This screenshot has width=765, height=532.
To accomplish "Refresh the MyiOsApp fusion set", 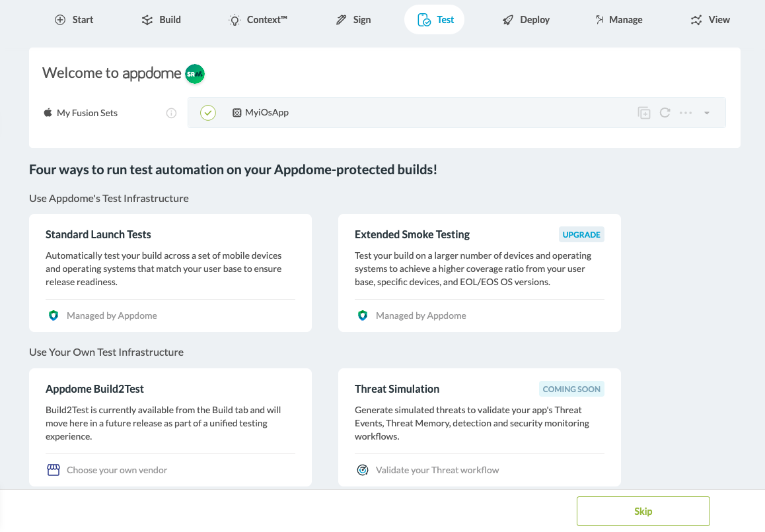I will click(665, 113).
